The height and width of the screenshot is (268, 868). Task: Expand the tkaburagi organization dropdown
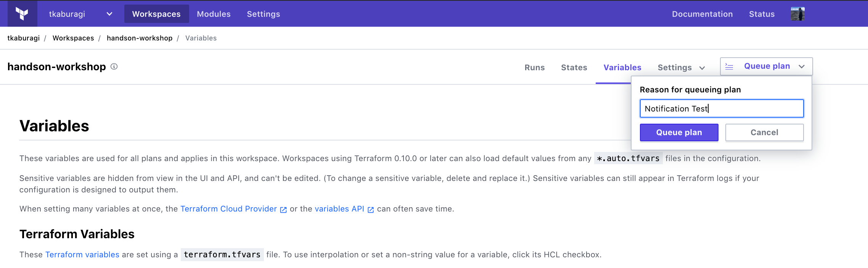click(x=109, y=14)
